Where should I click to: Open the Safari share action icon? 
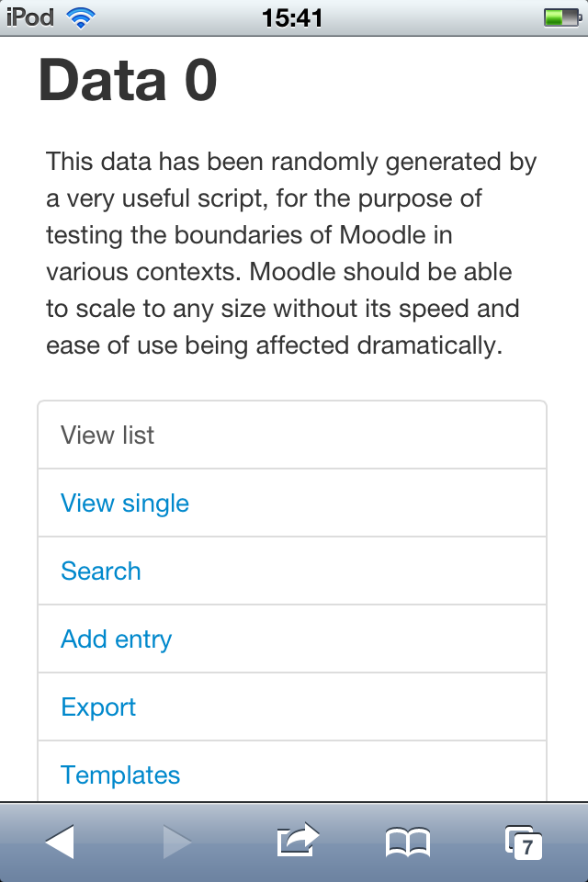point(298,840)
